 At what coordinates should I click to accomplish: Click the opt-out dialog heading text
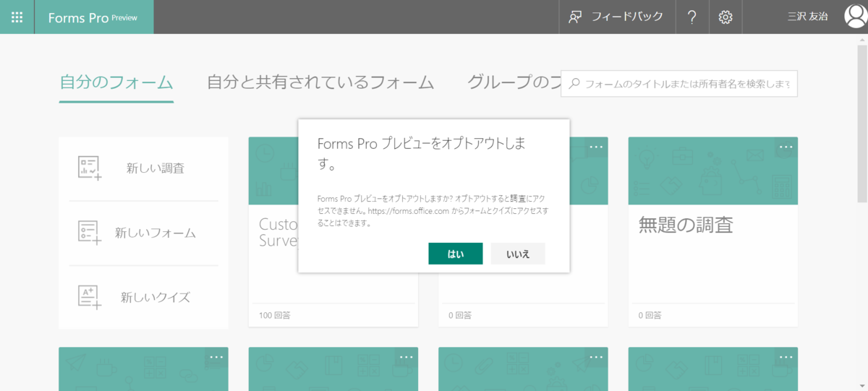421,154
